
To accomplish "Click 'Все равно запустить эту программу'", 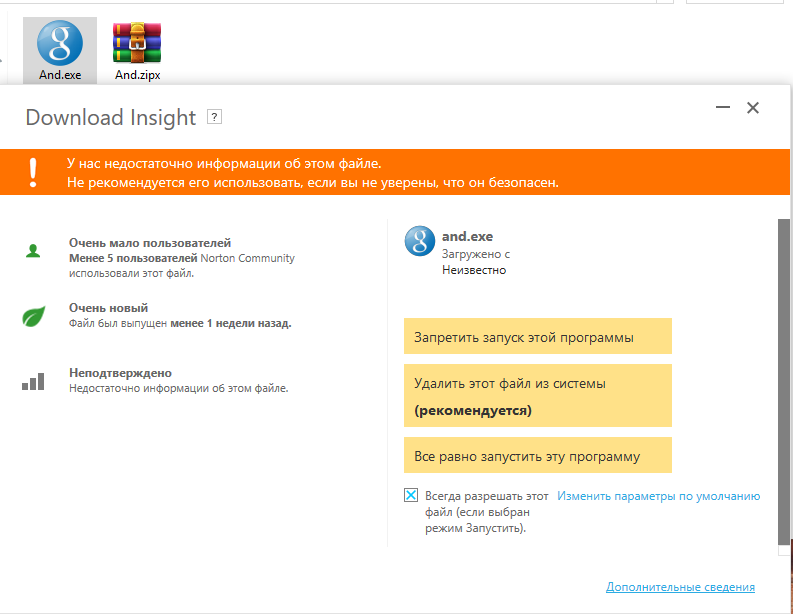I will (x=538, y=456).
